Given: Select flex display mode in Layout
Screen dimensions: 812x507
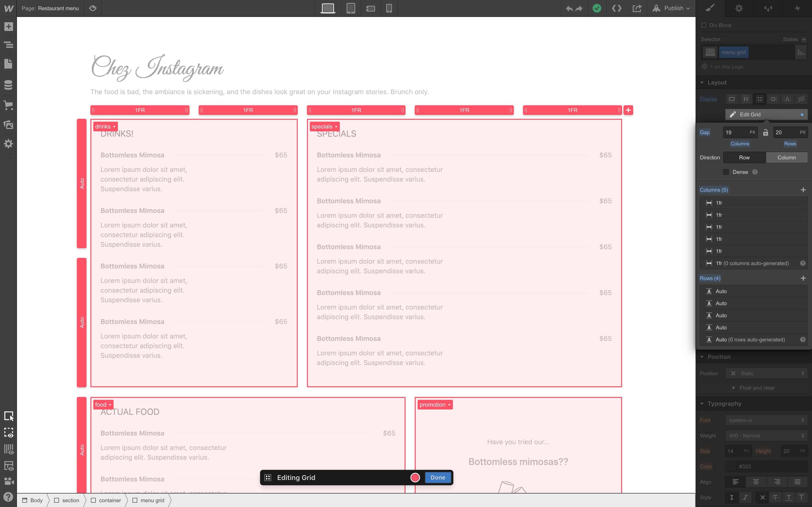Looking at the screenshot, I should click(746, 99).
